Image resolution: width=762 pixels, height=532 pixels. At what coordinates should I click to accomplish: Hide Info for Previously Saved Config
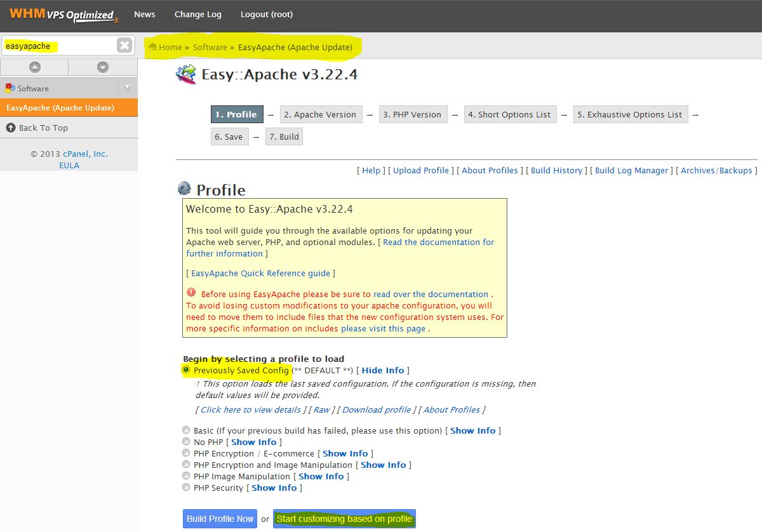[x=383, y=370]
